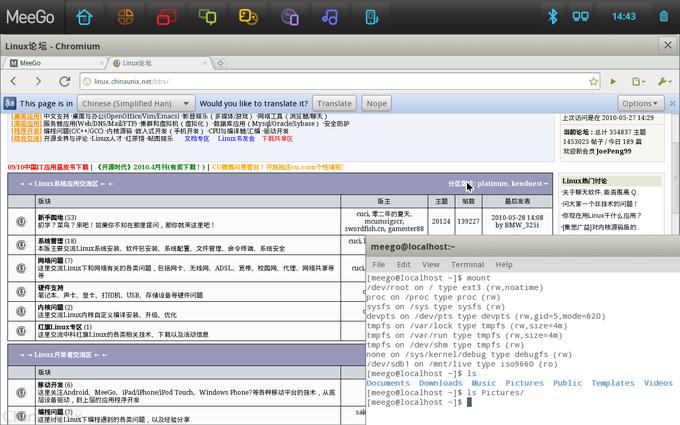The height and width of the screenshot is (425, 680).
Task: Click the MeeGo logo
Action: [30, 17]
